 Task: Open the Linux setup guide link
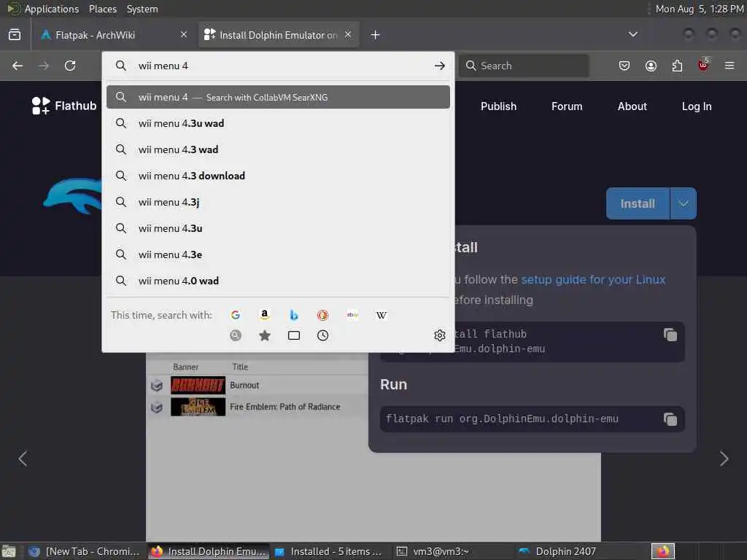[x=593, y=279]
